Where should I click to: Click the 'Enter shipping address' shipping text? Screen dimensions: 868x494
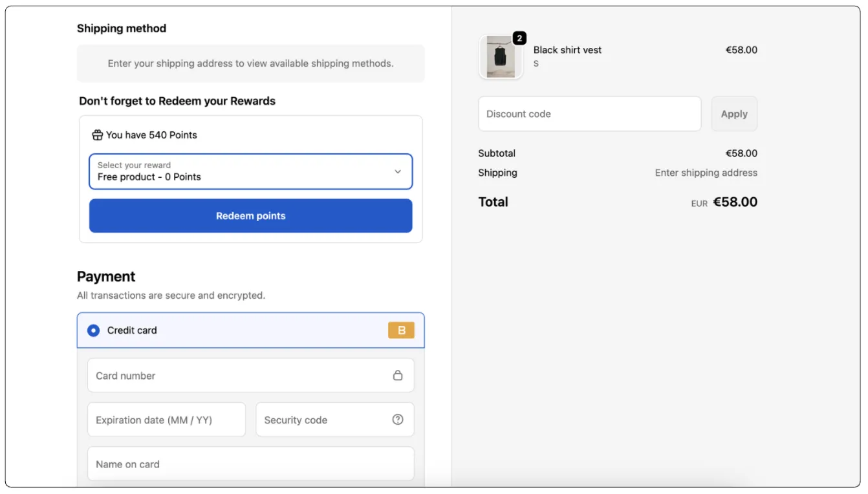[706, 173]
